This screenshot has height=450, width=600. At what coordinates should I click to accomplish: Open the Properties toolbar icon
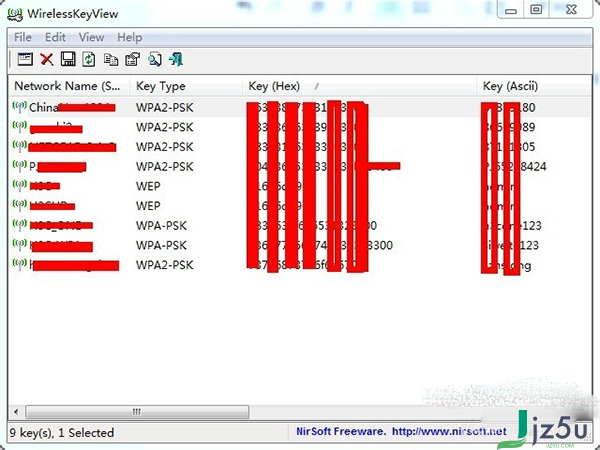[x=132, y=59]
